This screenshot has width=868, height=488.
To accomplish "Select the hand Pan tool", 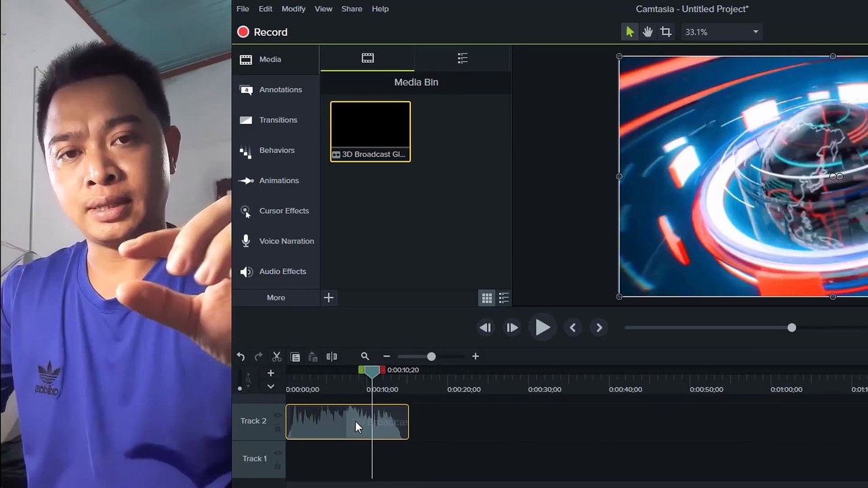I will point(648,32).
